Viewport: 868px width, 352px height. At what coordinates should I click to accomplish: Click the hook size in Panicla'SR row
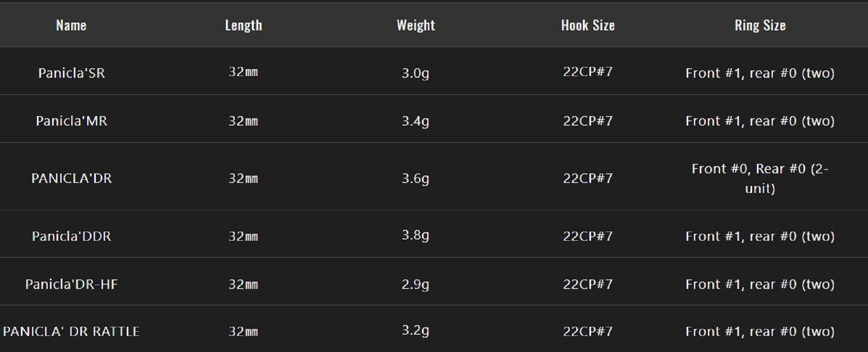click(x=588, y=72)
